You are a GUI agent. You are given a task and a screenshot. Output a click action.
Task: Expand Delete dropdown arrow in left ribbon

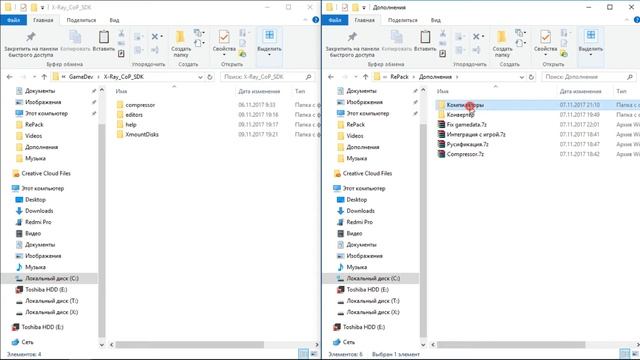[x=162, y=37]
